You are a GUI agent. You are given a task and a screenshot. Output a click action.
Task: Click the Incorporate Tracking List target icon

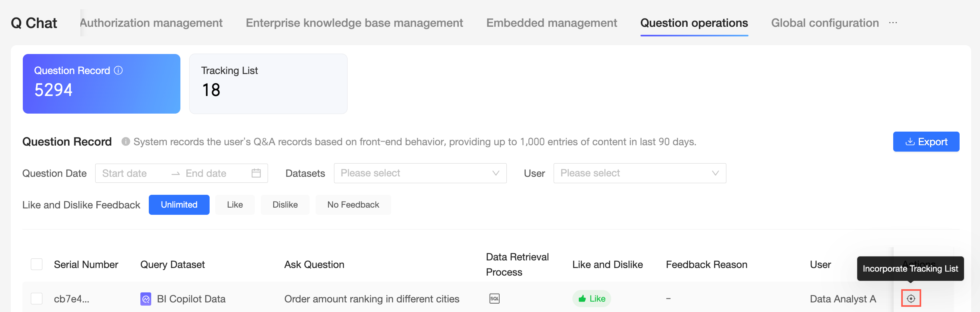pos(911,298)
